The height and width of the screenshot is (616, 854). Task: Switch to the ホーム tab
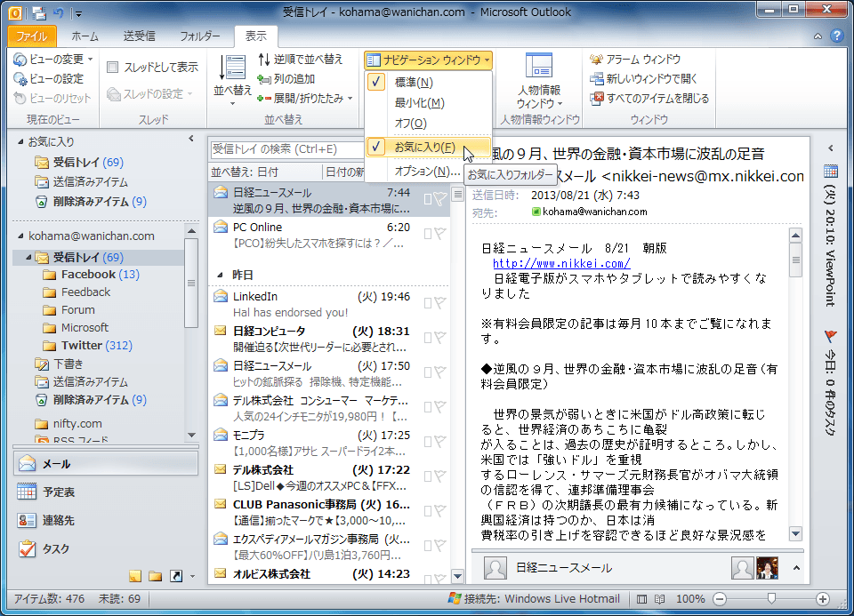tap(85, 36)
